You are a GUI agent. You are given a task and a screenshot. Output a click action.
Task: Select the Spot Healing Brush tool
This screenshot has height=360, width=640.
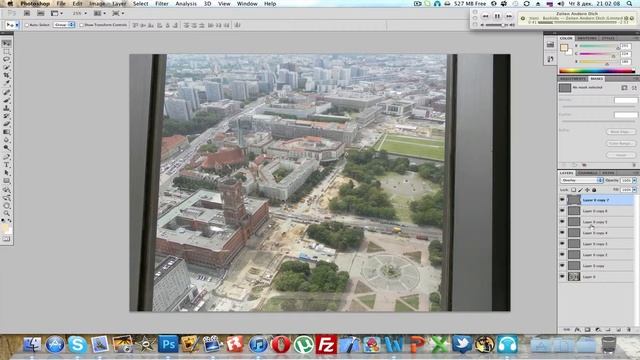(7, 92)
